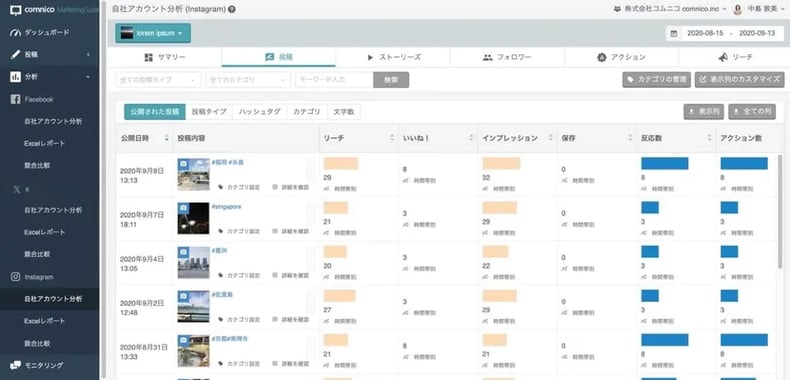Click the 表示列のカスタマイズ button

[x=740, y=80]
